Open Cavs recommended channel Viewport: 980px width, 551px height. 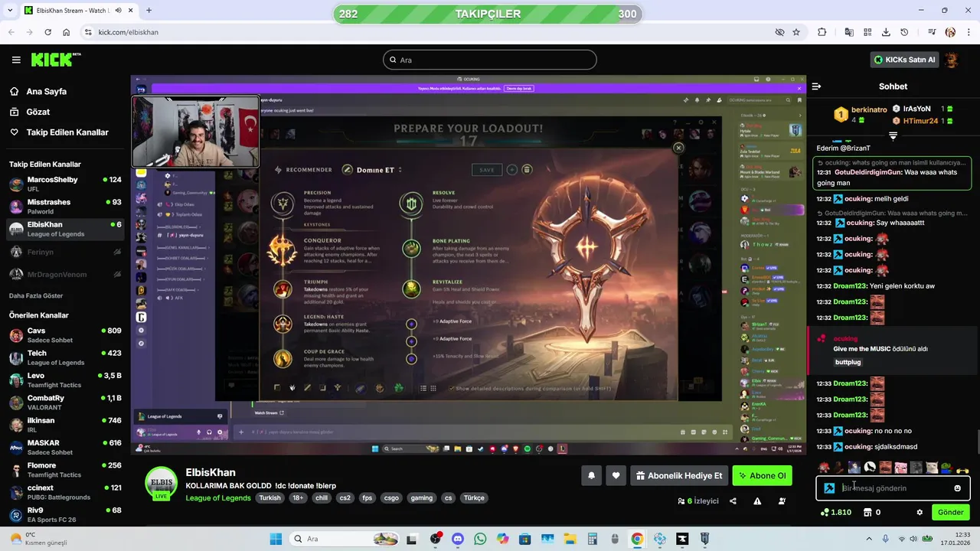click(x=64, y=335)
